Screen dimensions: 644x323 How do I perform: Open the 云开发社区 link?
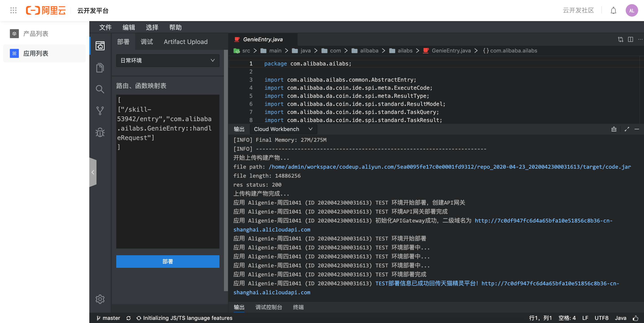(578, 10)
